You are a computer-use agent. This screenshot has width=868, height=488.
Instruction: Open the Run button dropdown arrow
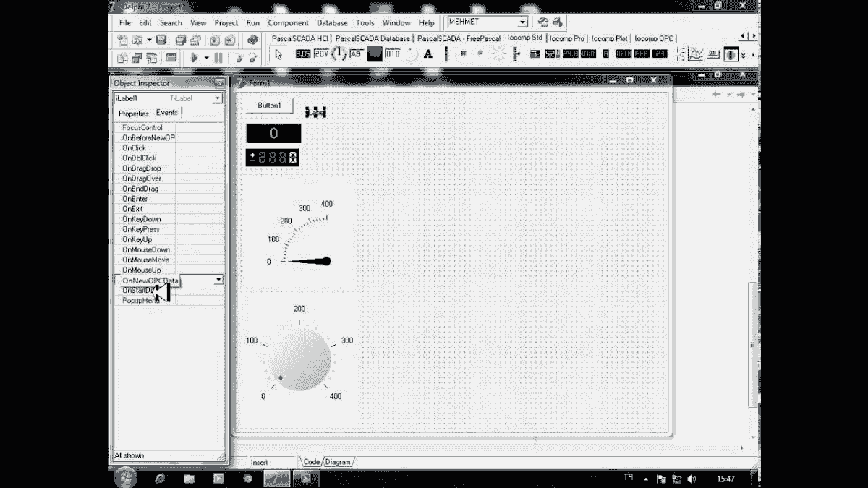point(206,58)
